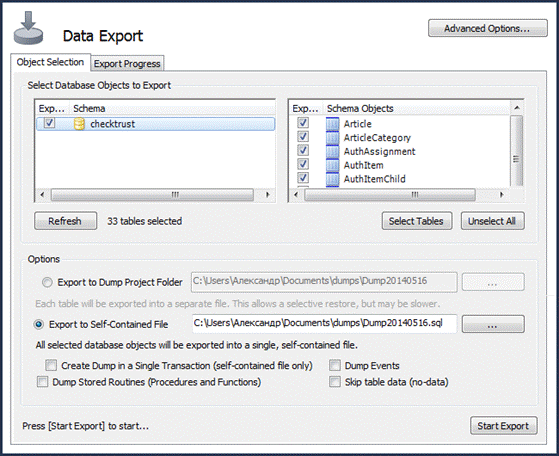
Task: Click the AuthItem table icon
Action: coord(332,165)
